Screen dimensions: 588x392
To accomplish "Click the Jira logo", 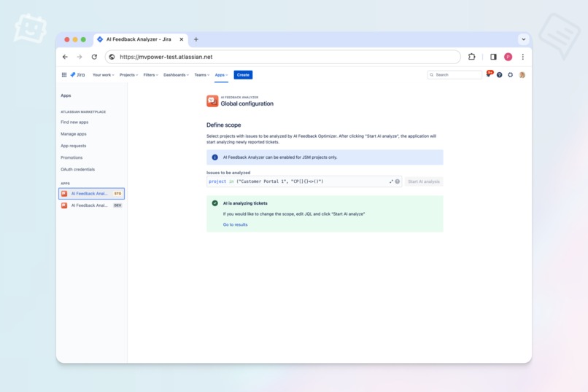I will (77, 75).
